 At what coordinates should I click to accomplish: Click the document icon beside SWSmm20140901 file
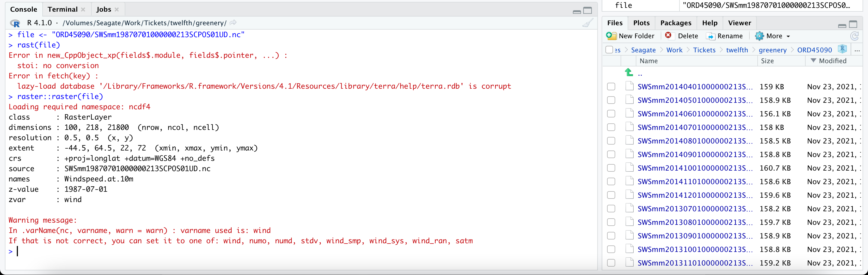pos(630,154)
